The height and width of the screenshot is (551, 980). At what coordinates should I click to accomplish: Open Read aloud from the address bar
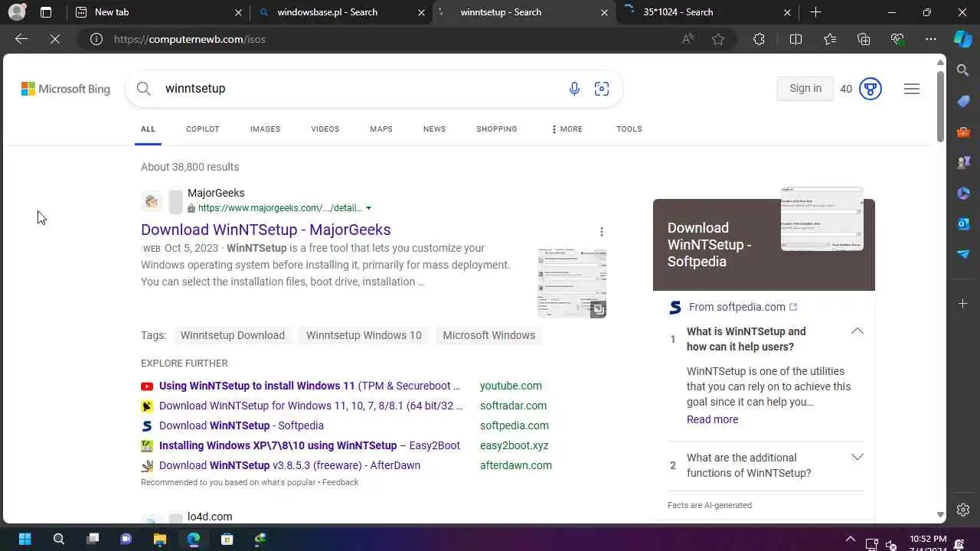[x=688, y=39]
